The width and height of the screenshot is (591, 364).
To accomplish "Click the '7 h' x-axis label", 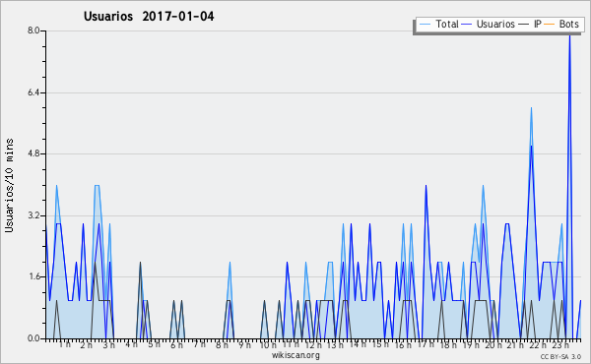I will coord(199,344).
